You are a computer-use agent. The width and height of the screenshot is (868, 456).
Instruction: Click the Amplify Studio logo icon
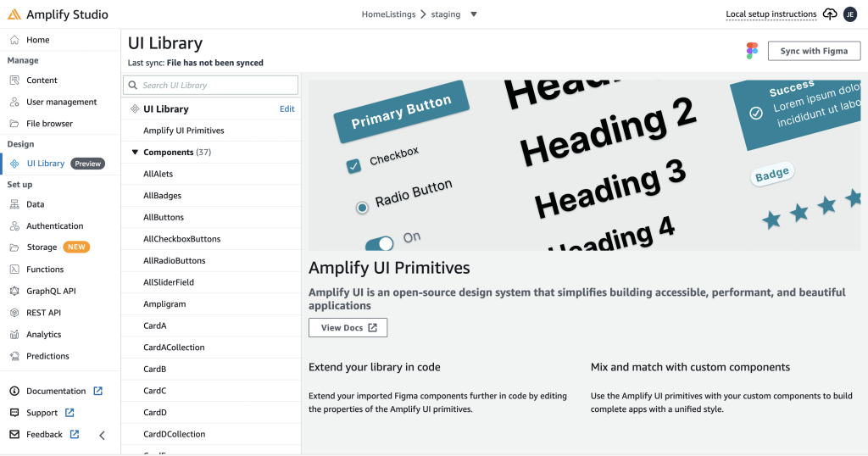tap(14, 14)
